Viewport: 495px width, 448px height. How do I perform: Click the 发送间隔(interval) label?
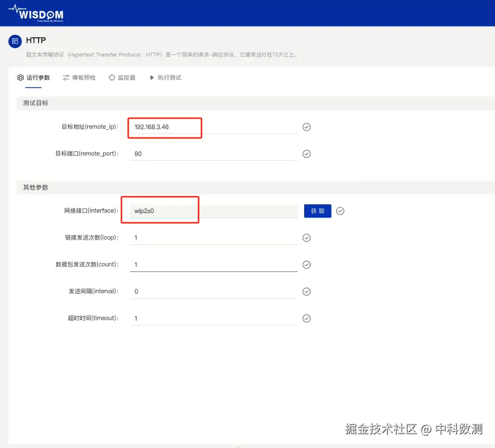click(x=94, y=291)
